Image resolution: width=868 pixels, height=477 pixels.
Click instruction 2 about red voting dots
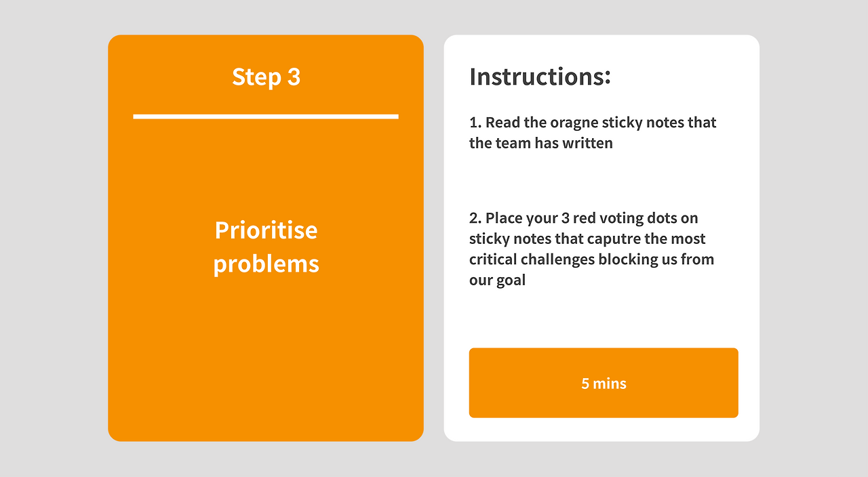591,249
